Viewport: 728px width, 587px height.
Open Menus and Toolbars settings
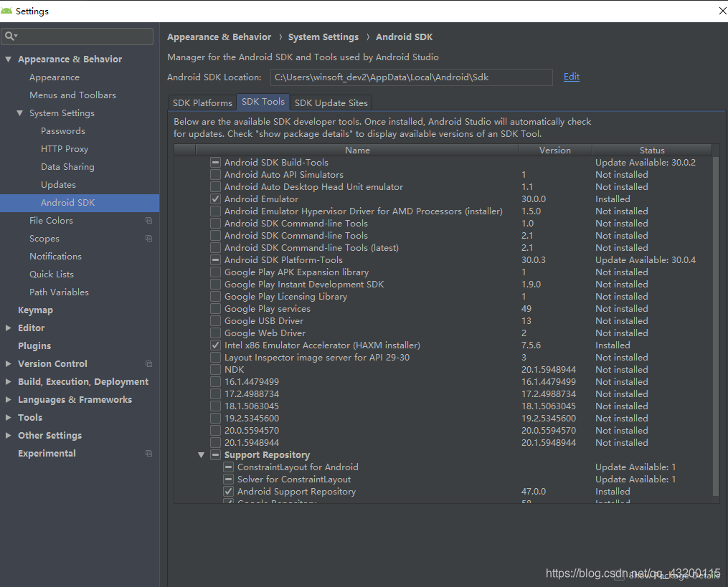[72, 95]
